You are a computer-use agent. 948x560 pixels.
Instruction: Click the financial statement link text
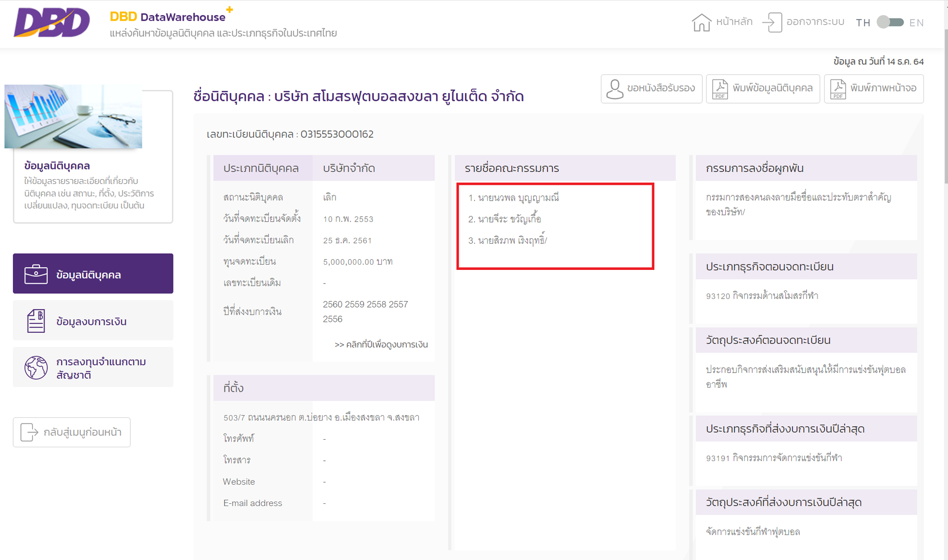(381, 345)
